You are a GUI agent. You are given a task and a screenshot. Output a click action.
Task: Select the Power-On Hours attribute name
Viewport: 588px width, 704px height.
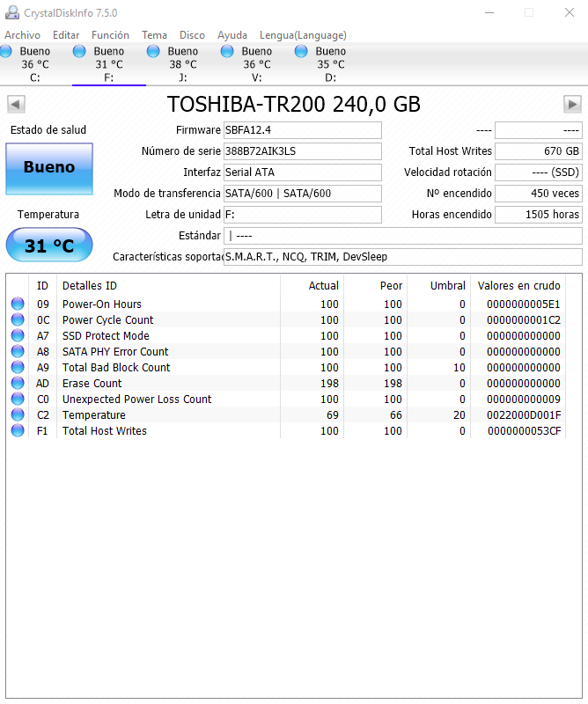[x=102, y=304]
